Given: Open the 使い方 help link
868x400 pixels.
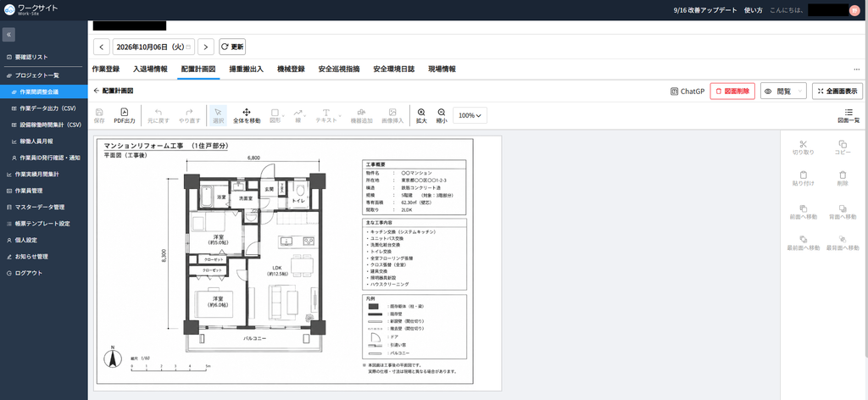Looking at the screenshot, I should 753,10.
